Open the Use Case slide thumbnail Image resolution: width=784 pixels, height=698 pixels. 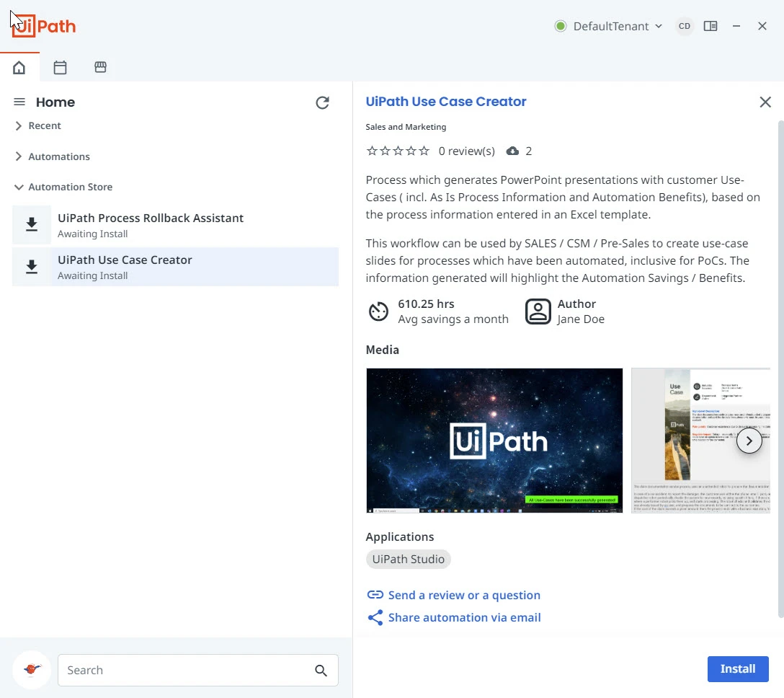click(700, 441)
